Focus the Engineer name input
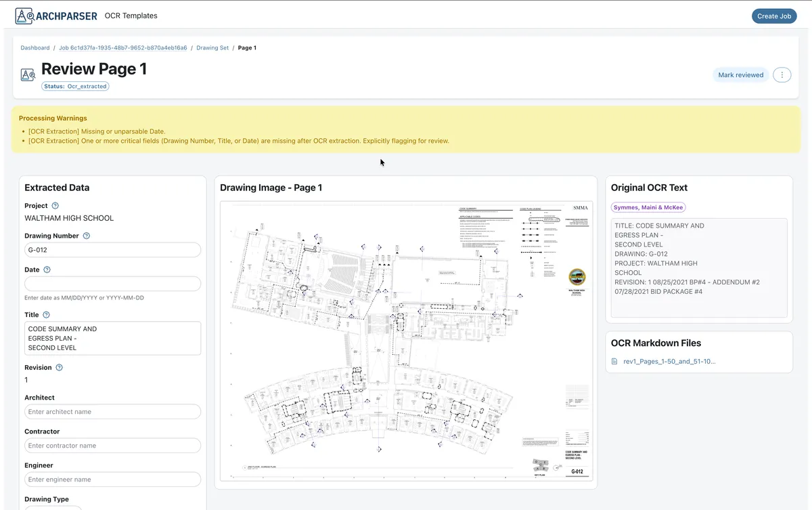This screenshot has height=510, width=812. tap(112, 480)
